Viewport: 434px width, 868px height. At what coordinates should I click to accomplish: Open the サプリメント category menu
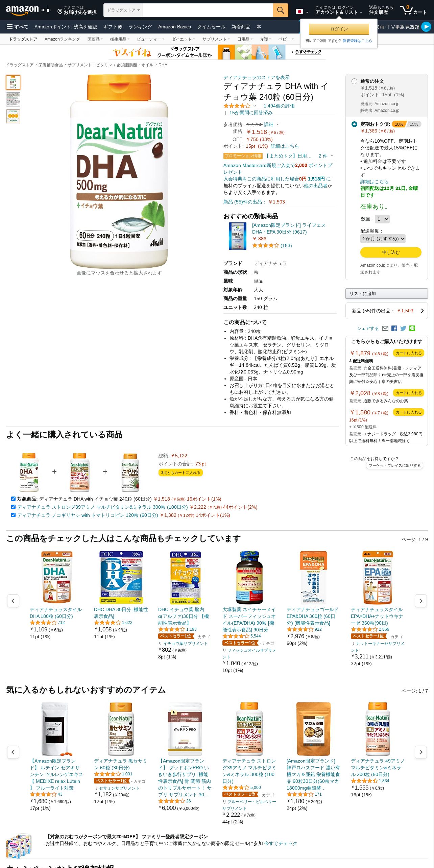click(x=216, y=39)
